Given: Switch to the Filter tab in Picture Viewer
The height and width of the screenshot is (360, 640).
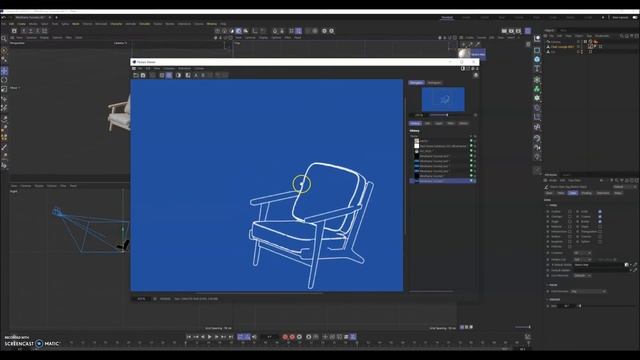Looking at the screenshot, I should click(451, 123).
